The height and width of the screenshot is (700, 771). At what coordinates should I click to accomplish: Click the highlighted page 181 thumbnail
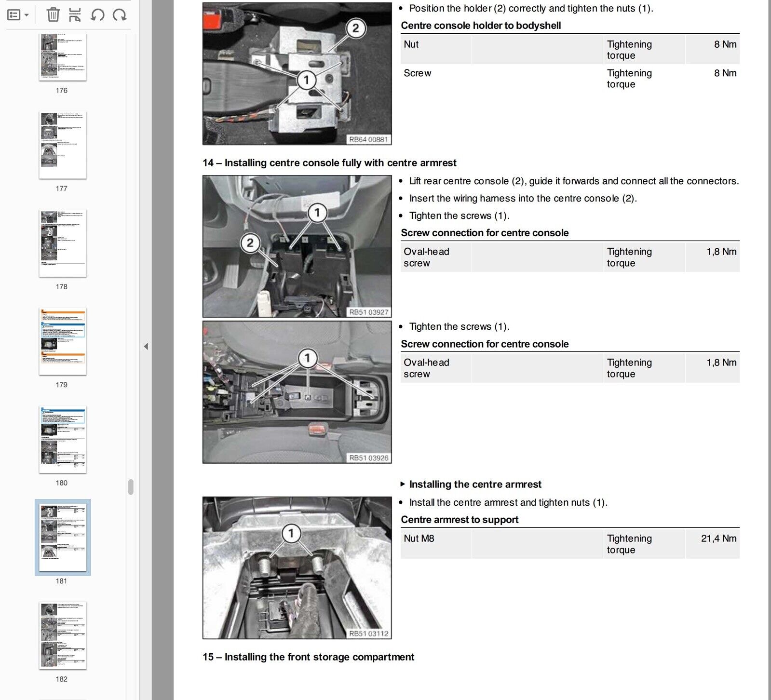coord(63,537)
